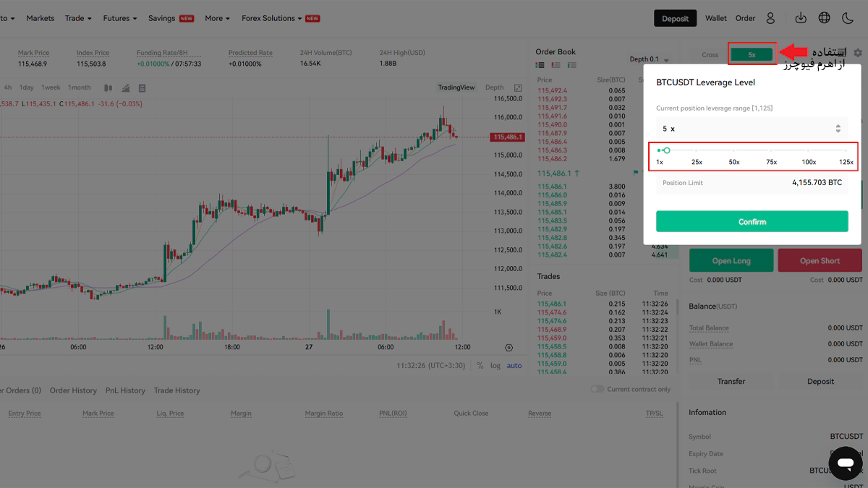Image resolution: width=868 pixels, height=488 pixels.
Task: Switch to dark mode moon icon
Action: pos(848,18)
